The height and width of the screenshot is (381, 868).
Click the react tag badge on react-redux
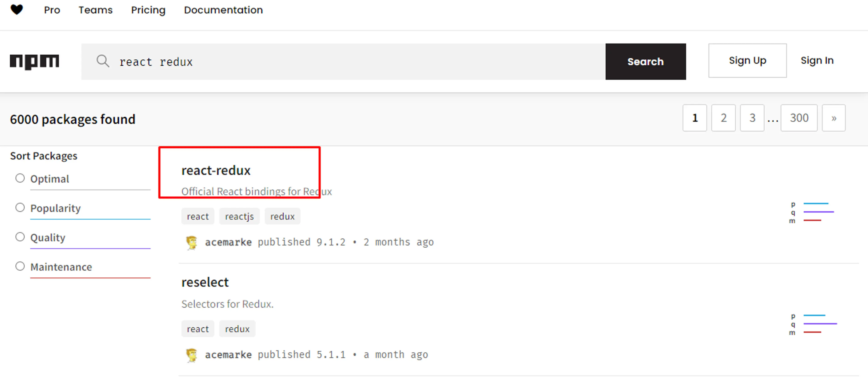[198, 216]
